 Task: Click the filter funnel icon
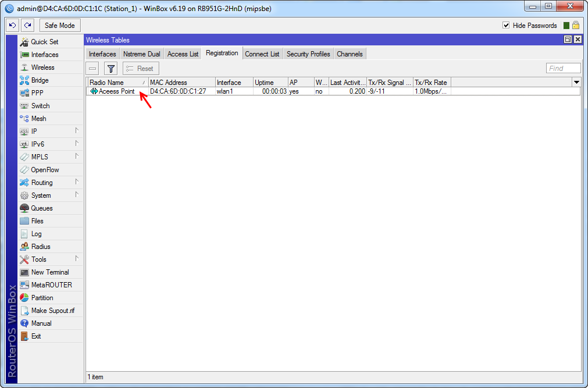pos(111,69)
